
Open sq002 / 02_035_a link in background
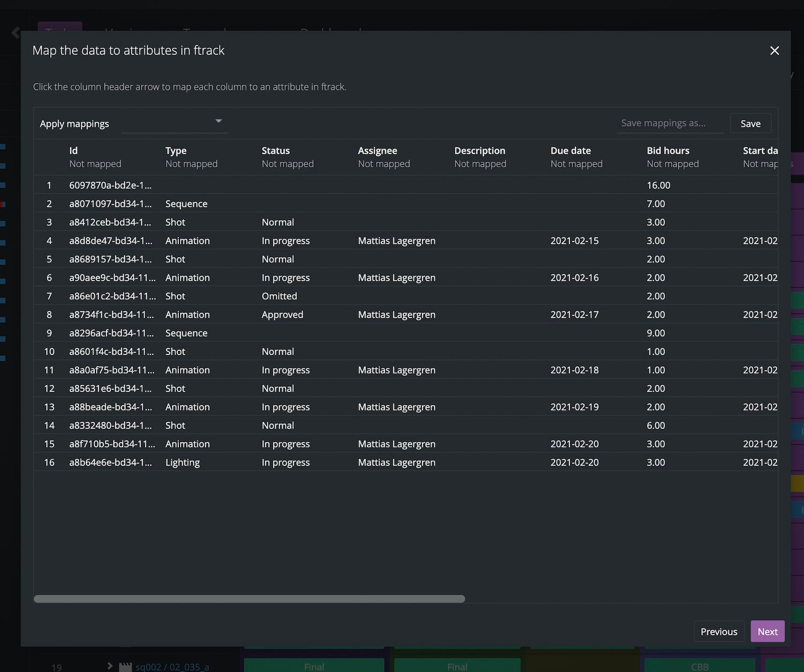click(x=172, y=667)
